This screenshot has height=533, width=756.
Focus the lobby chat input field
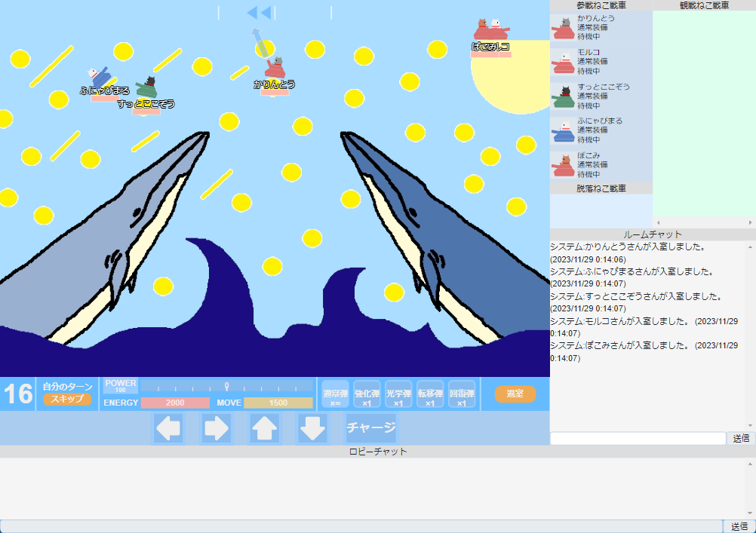coord(361,526)
